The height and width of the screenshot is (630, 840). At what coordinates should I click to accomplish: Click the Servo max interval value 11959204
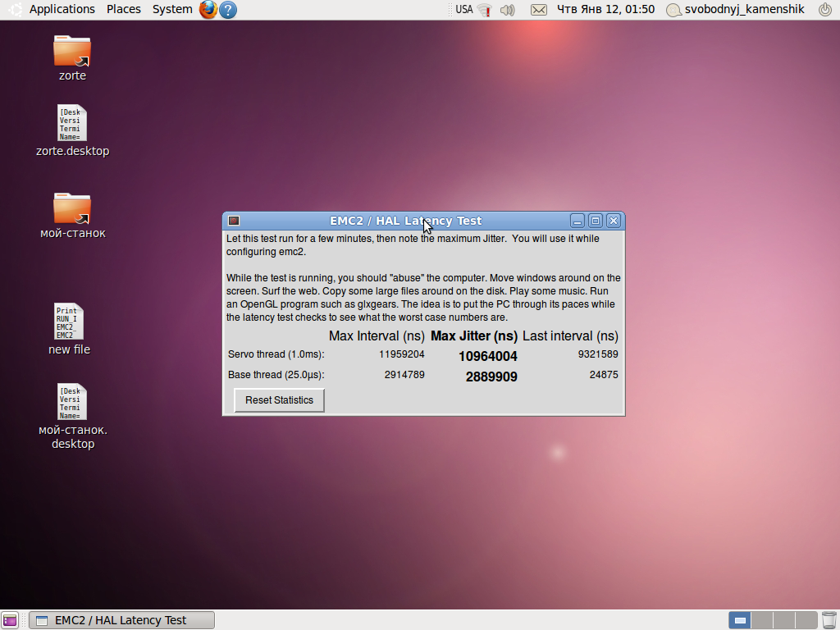401,354
